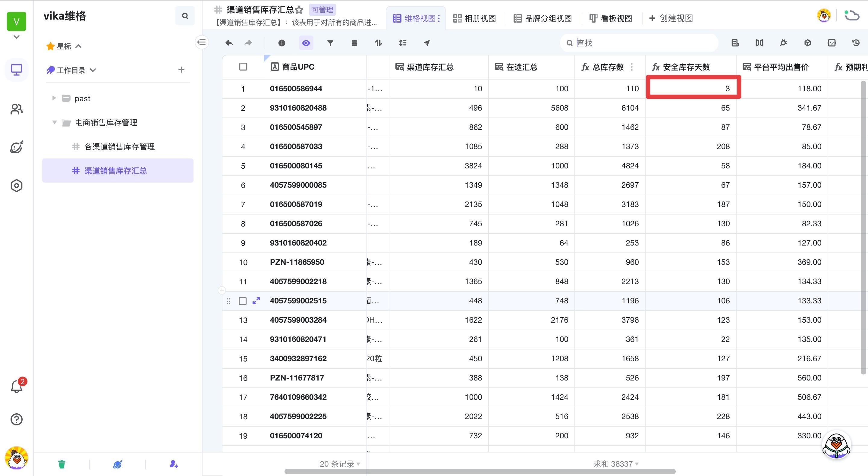This screenshot has width=868, height=476.
Task: Collapse the 电商销售库存管理 folder
Action: tap(54, 122)
